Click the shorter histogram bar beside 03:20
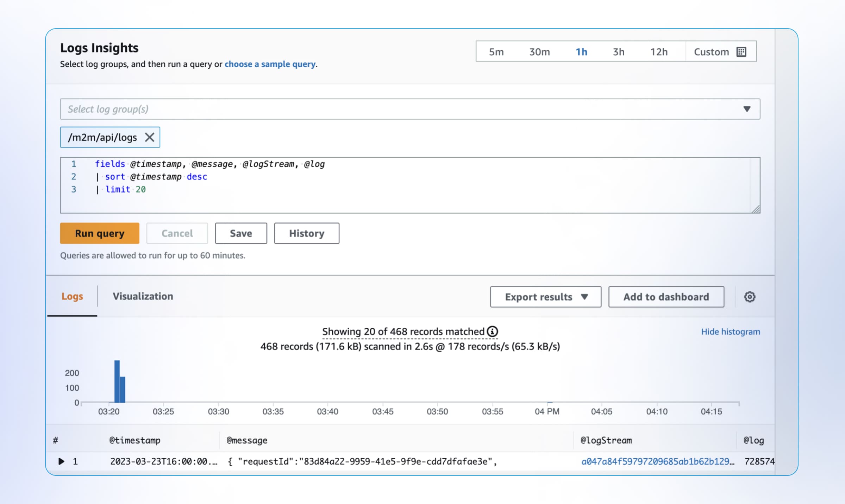The height and width of the screenshot is (504, 845). coord(123,390)
